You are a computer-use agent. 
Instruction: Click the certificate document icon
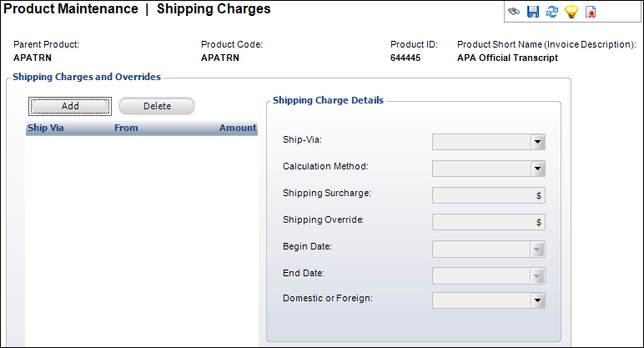(591, 12)
